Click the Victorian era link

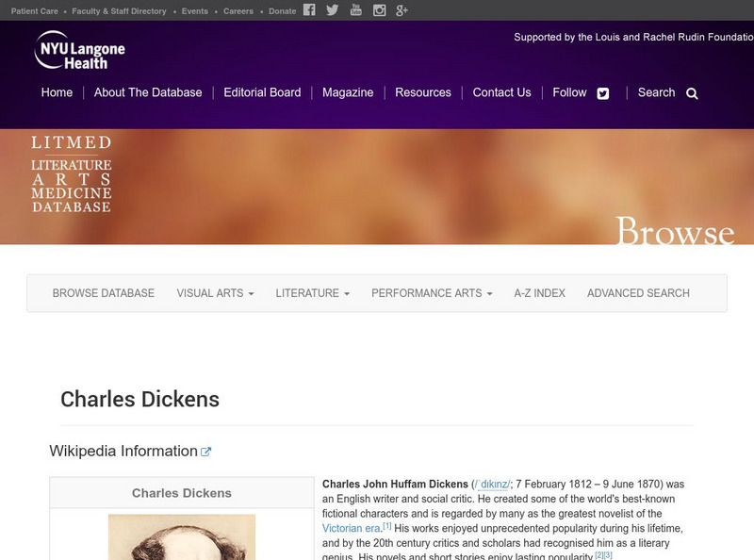point(351,528)
